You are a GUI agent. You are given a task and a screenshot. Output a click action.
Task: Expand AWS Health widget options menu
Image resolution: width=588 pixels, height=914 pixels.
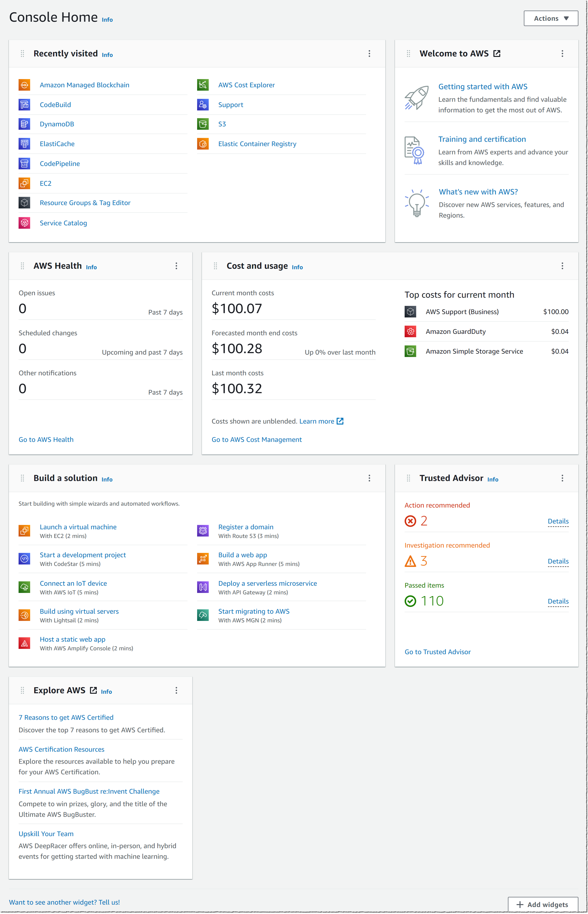(x=176, y=265)
